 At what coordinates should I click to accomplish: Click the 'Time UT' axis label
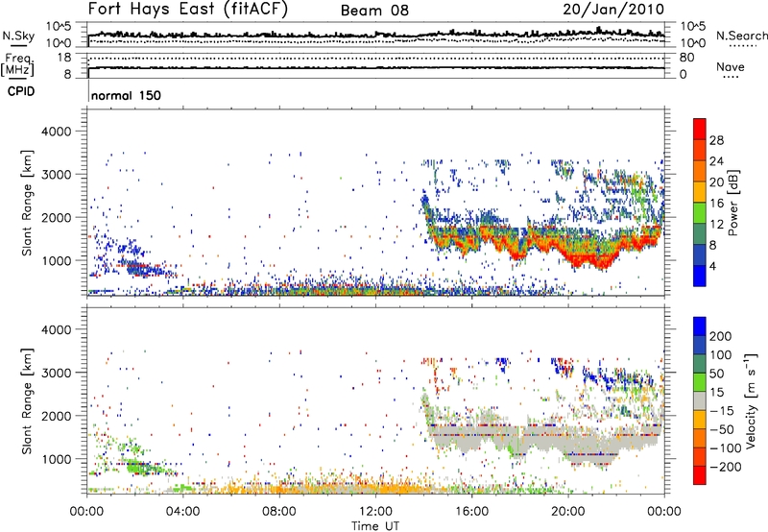[x=375, y=525]
